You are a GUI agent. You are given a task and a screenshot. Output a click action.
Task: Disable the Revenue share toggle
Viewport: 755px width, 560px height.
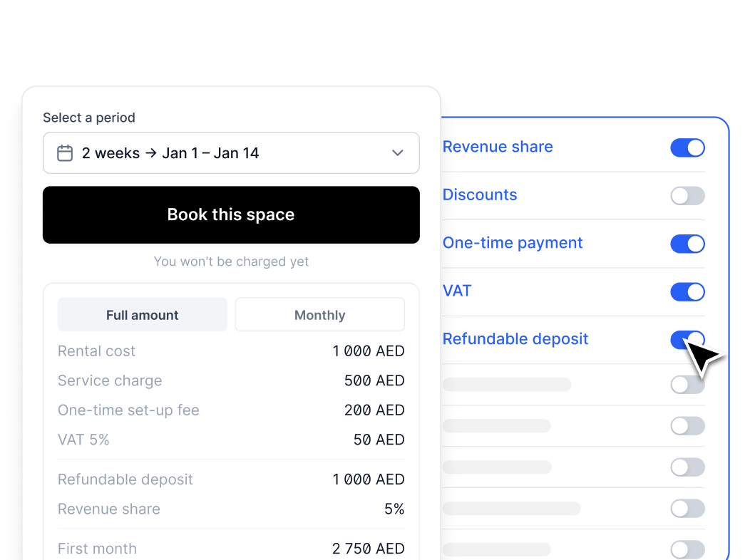[687, 147]
